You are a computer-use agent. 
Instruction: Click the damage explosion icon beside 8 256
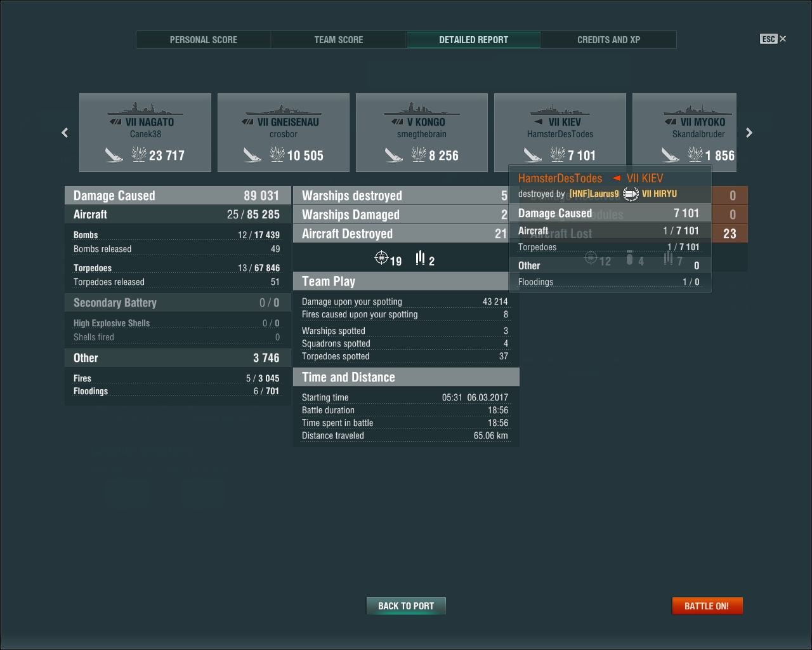(419, 154)
